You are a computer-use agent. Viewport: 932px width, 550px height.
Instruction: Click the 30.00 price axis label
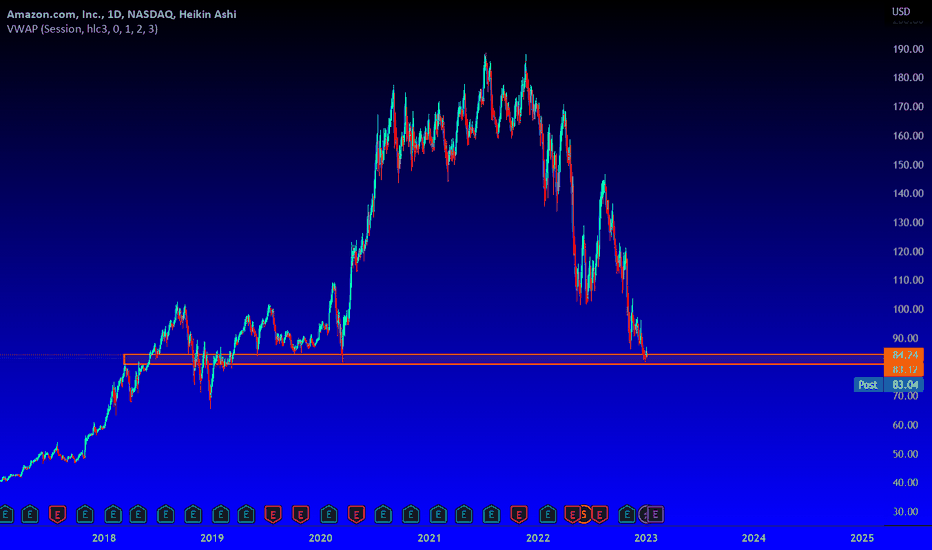[905, 512]
